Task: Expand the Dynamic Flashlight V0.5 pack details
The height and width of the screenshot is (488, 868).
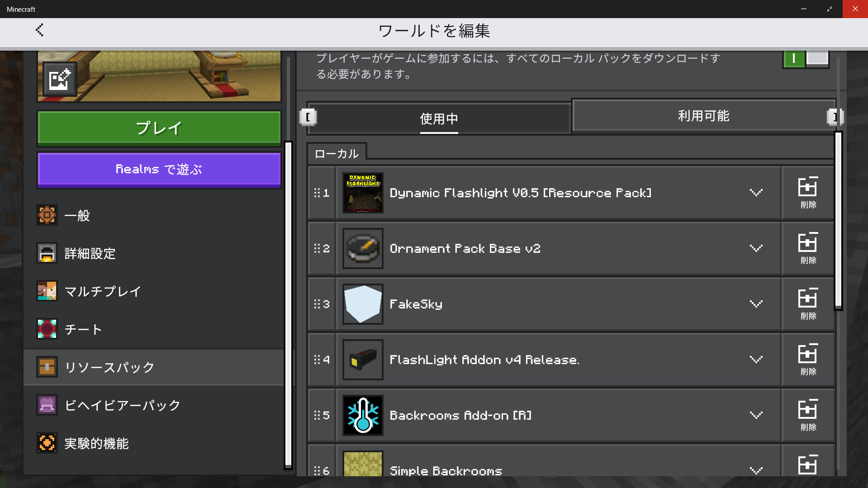Action: [756, 193]
